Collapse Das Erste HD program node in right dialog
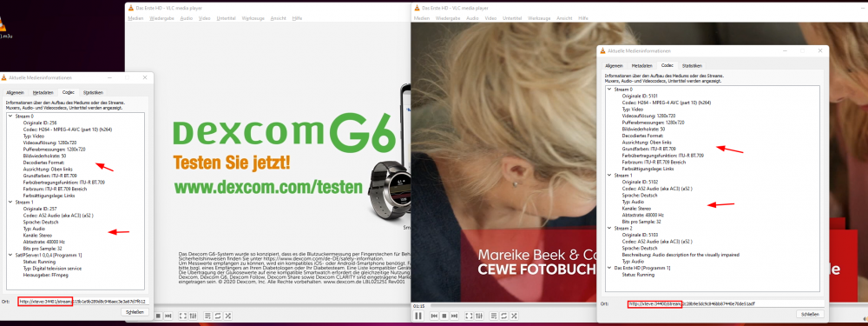 click(x=609, y=268)
